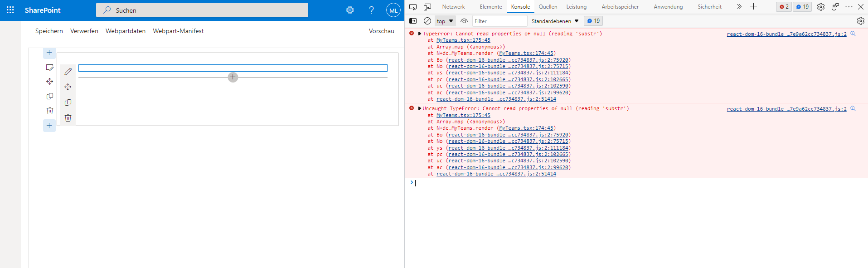
Task: Click the 2 errors counter badge
Action: click(x=784, y=7)
